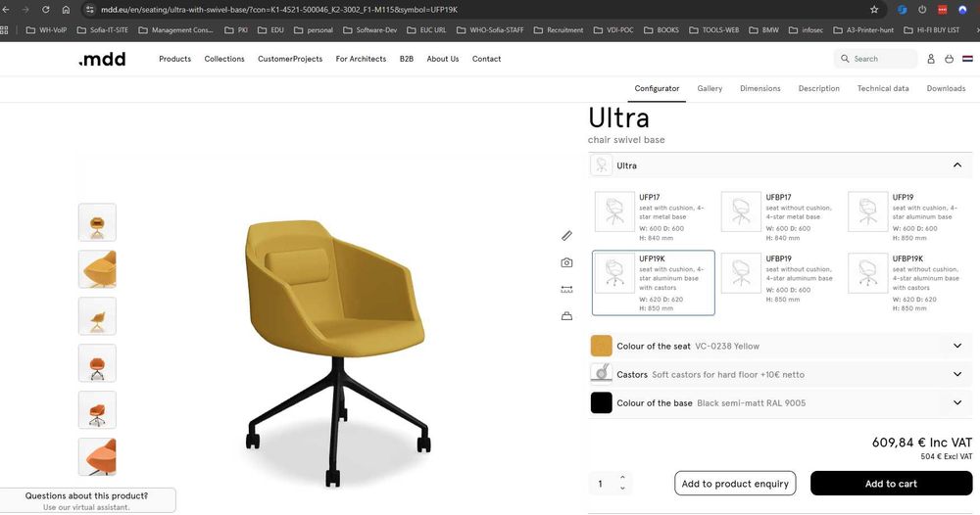This screenshot has width=980, height=515.
Task: Open the For Architects menu item
Action: (361, 59)
